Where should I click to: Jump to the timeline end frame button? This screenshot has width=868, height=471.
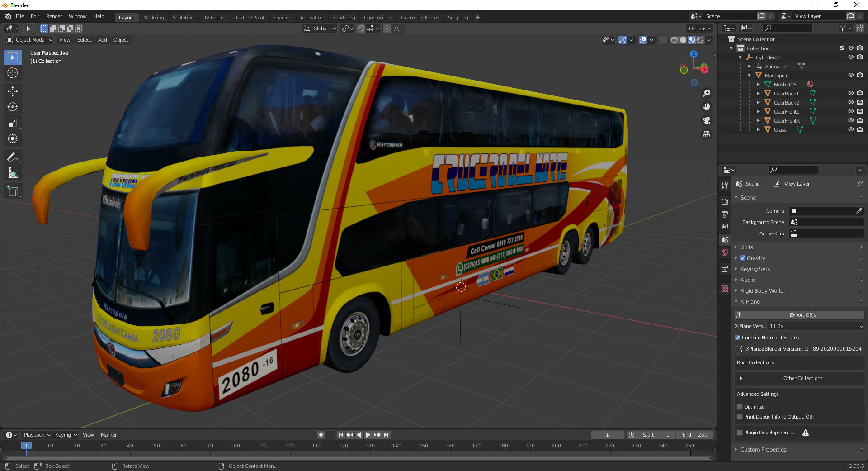386,435
